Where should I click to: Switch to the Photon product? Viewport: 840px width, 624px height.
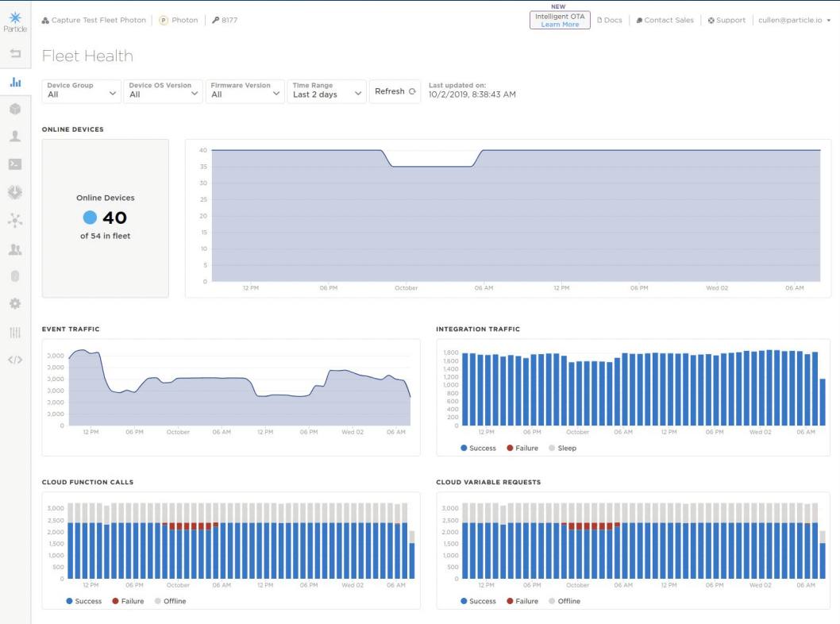[178, 20]
